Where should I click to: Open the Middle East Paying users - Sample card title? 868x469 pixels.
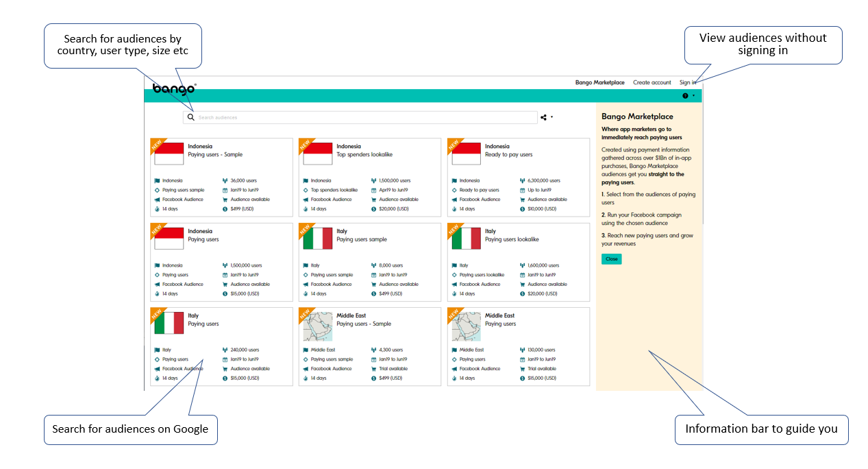pos(364,320)
